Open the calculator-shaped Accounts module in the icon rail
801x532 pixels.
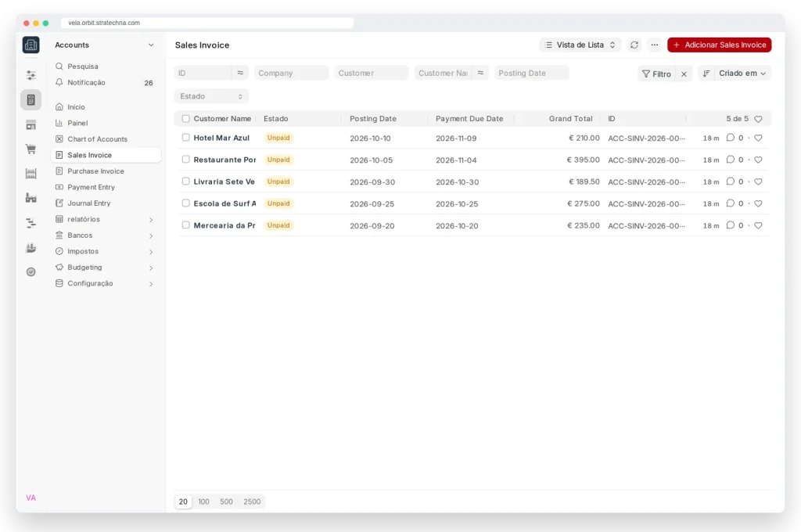[x=31, y=99]
